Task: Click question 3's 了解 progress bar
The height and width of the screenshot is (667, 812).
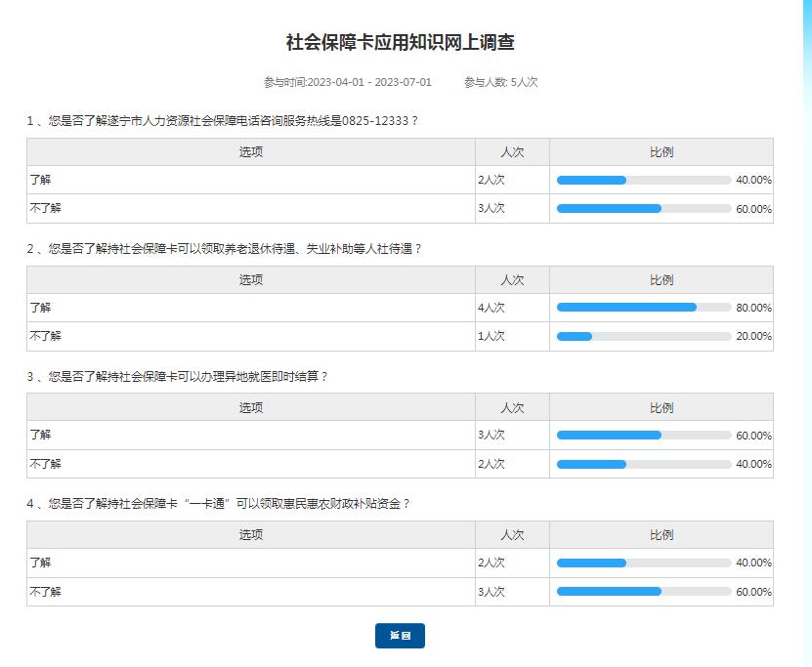Action: click(x=643, y=435)
